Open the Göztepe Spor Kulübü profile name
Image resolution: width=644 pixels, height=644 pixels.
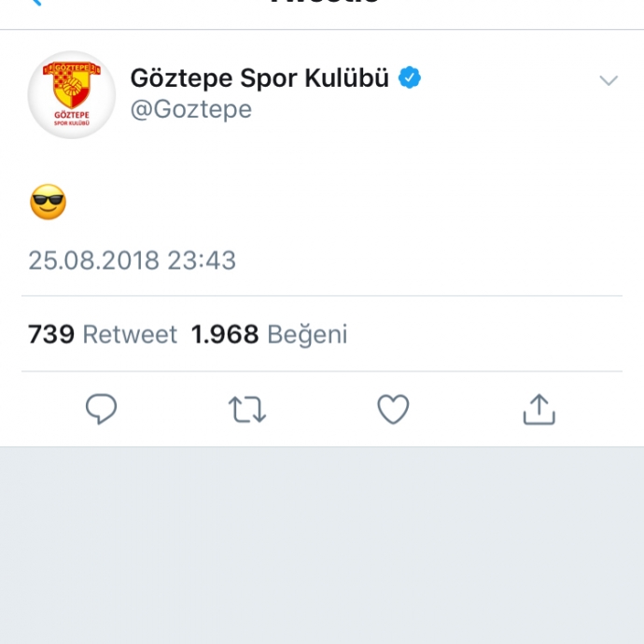(x=259, y=77)
